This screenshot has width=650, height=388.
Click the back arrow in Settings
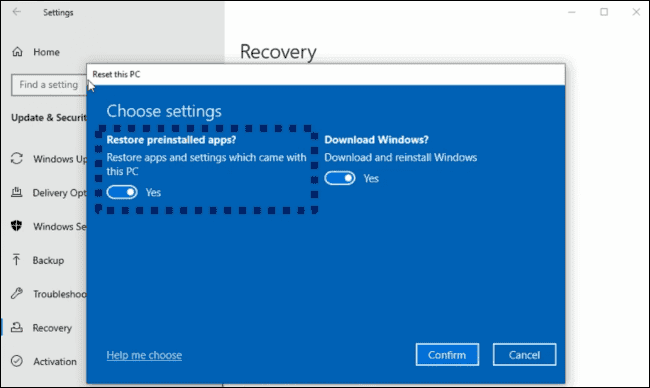coord(17,12)
